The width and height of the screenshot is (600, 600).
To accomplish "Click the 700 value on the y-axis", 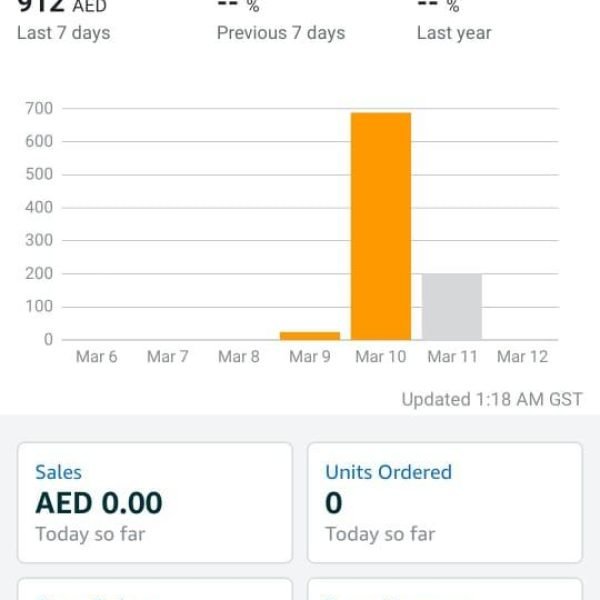I will point(41,108).
